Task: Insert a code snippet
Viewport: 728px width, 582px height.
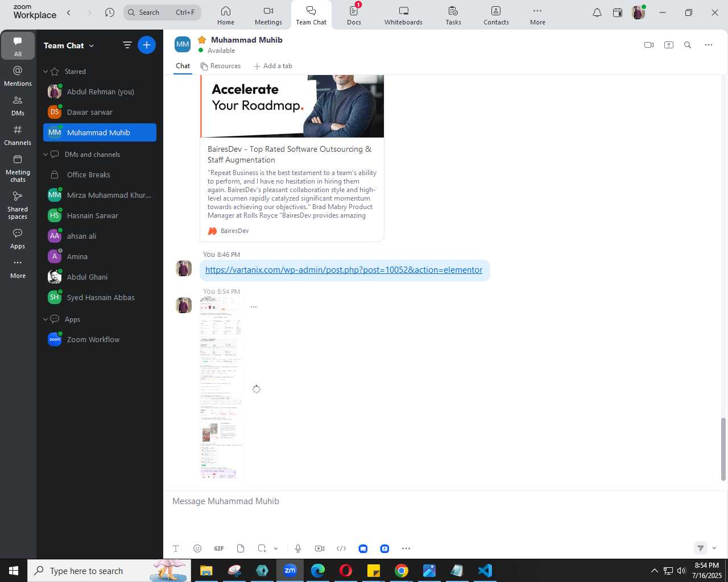Action: pyautogui.click(x=341, y=548)
